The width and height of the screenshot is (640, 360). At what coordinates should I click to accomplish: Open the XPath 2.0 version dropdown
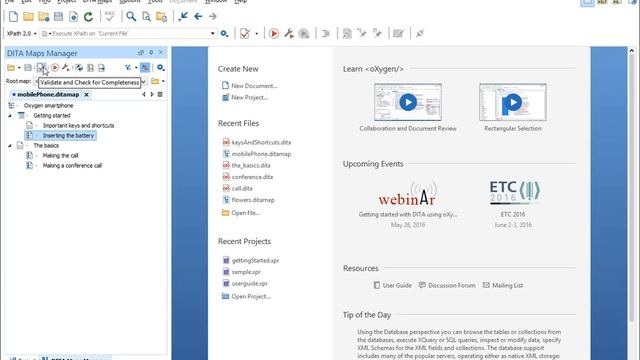(35, 33)
